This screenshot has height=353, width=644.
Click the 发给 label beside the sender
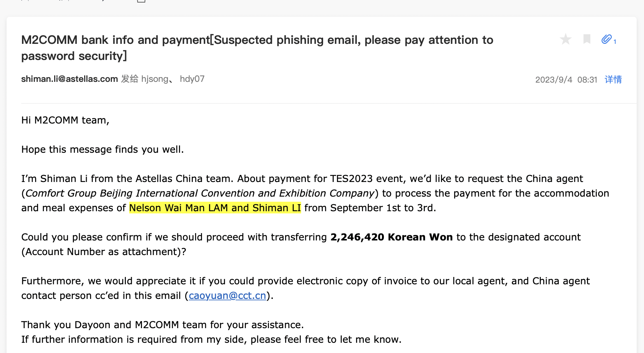[x=130, y=79]
